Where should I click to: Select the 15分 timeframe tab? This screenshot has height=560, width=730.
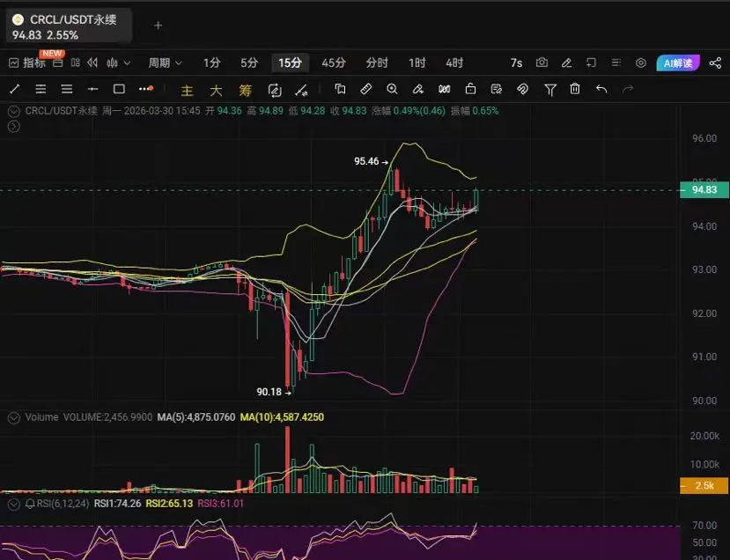290,63
